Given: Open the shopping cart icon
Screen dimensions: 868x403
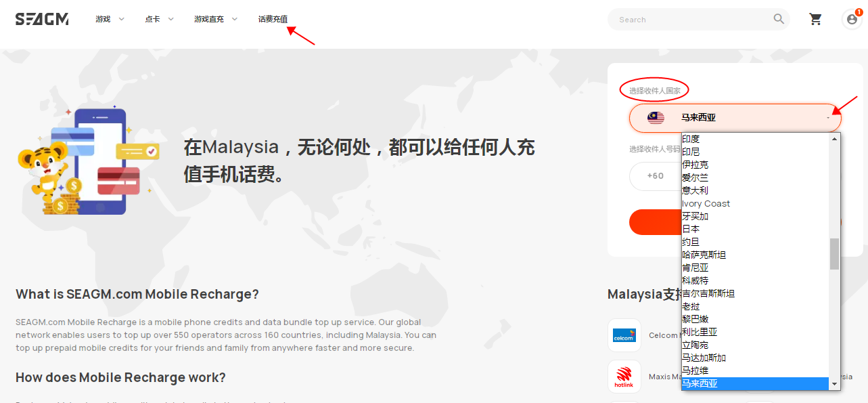Looking at the screenshot, I should [x=815, y=19].
